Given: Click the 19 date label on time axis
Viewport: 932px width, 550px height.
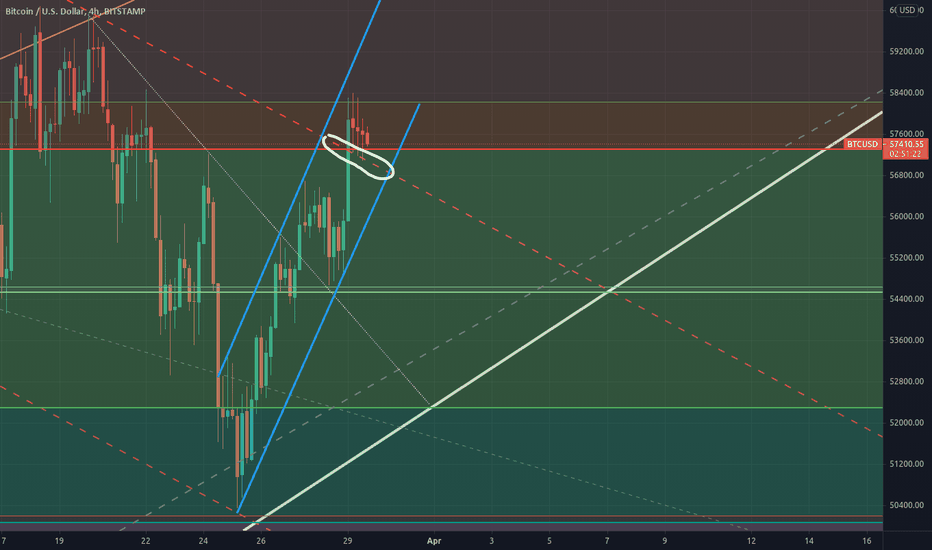Looking at the screenshot, I should pyautogui.click(x=59, y=540).
